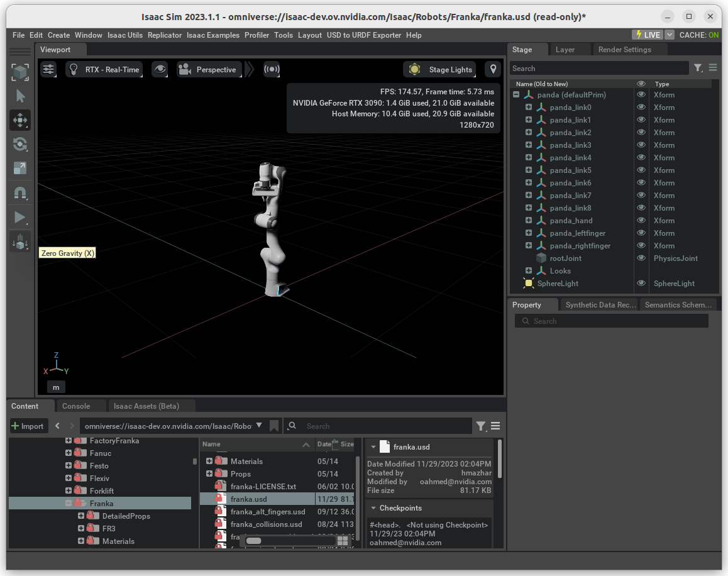728x576 pixels.
Task: Toggle visibility of panda (defaultPrim)
Action: pyautogui.click(x=641, y=95)
